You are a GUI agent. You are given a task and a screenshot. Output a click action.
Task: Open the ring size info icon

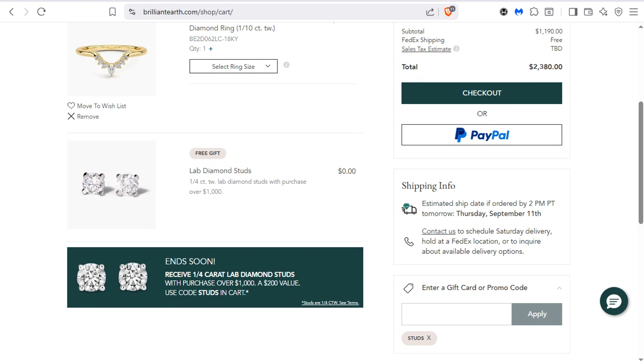pos(286,65)
